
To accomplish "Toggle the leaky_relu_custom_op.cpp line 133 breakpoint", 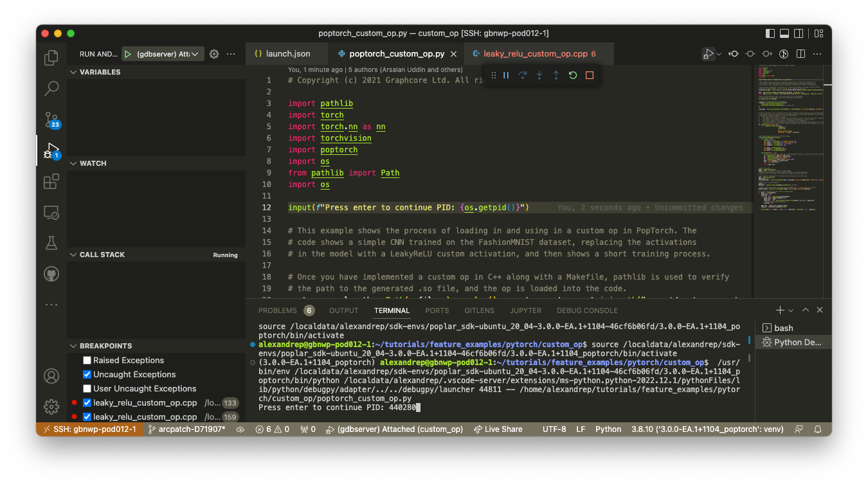I will pos(87,402).
